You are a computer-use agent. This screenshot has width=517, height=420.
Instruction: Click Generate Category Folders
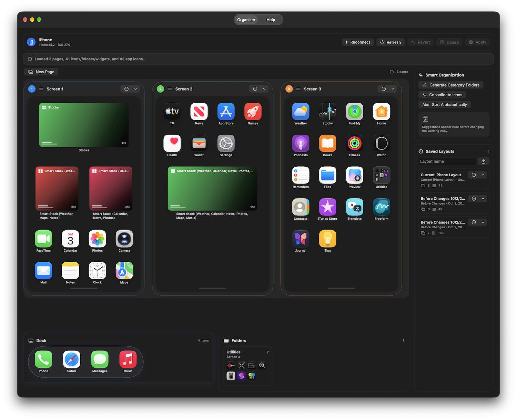(451, 85)
